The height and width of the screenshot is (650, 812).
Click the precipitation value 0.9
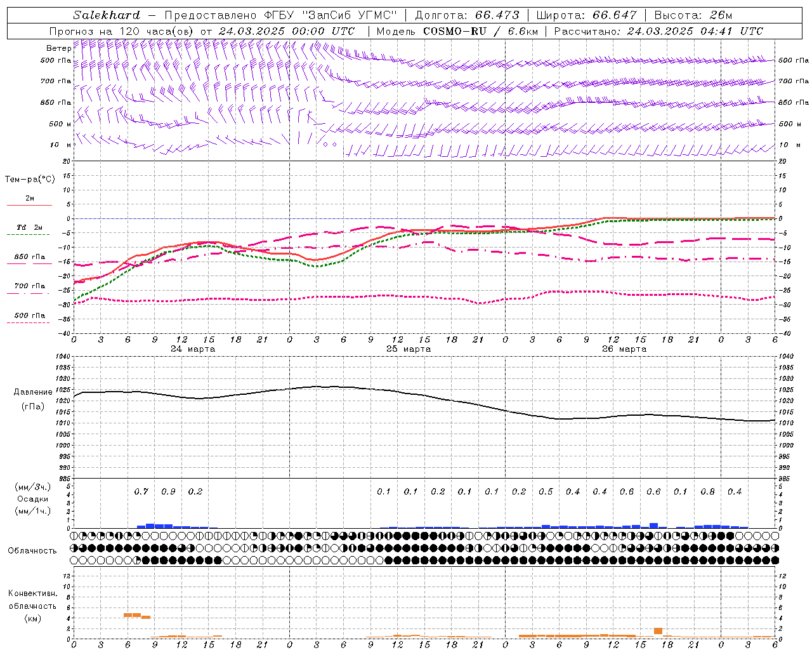point(168,492)
